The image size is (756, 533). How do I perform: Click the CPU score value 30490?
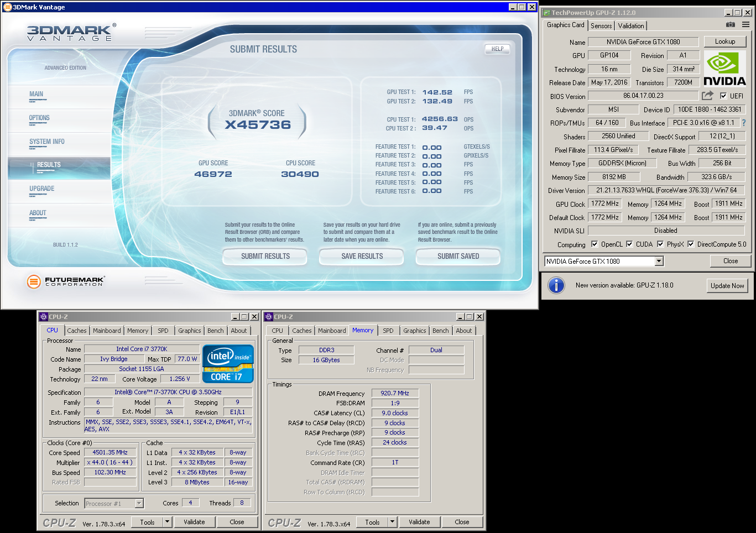(x=300, y=174)
